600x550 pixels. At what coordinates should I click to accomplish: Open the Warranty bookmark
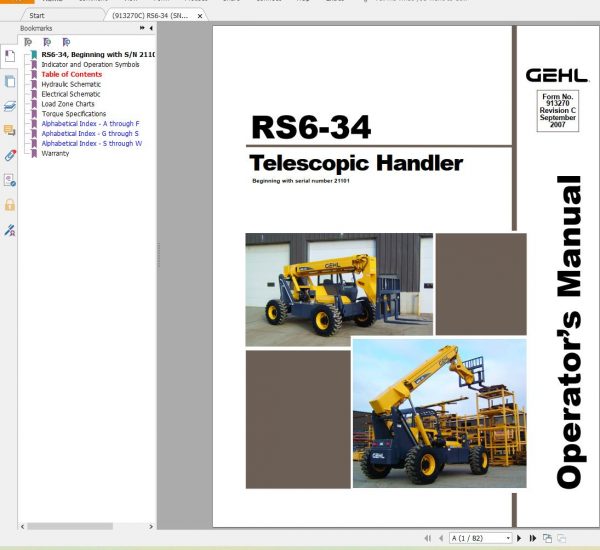(55, 153)
